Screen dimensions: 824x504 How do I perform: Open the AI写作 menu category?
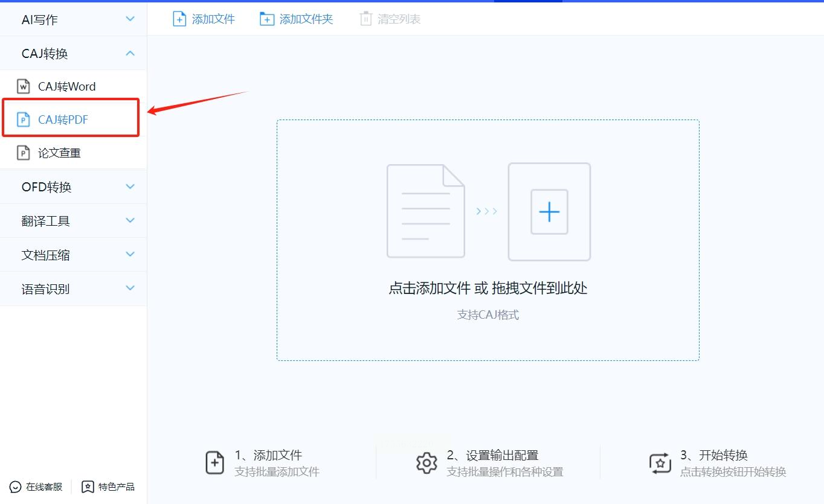coord(73,19)
